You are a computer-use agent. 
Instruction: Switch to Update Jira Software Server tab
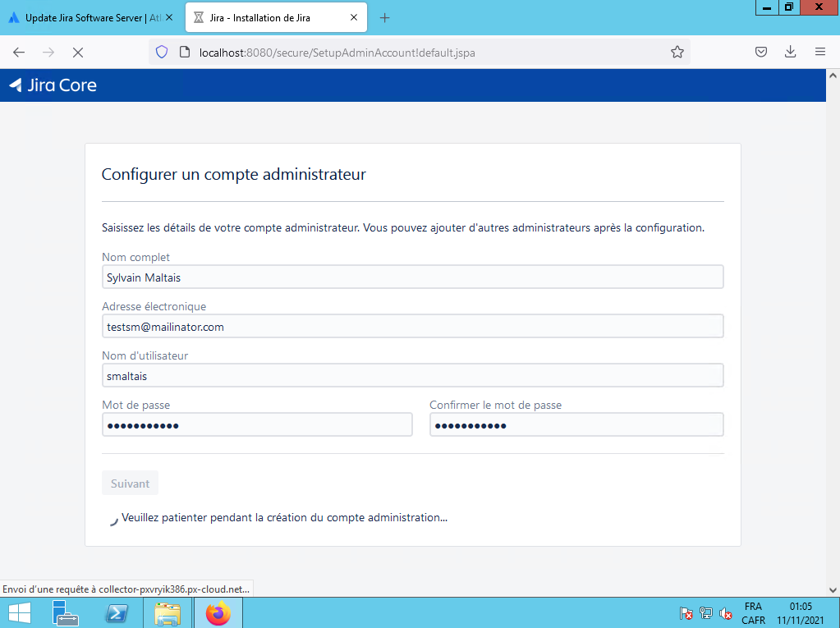pos(85,17)
